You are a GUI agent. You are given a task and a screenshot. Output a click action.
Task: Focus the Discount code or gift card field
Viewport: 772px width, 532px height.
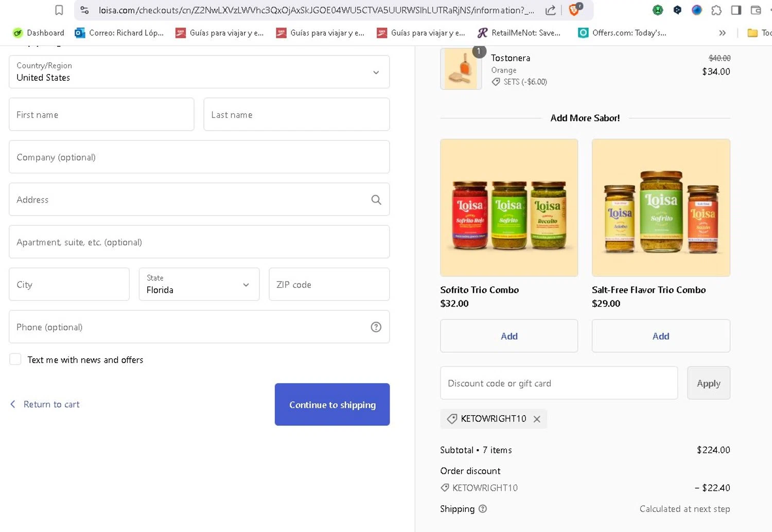click(559, 383)
